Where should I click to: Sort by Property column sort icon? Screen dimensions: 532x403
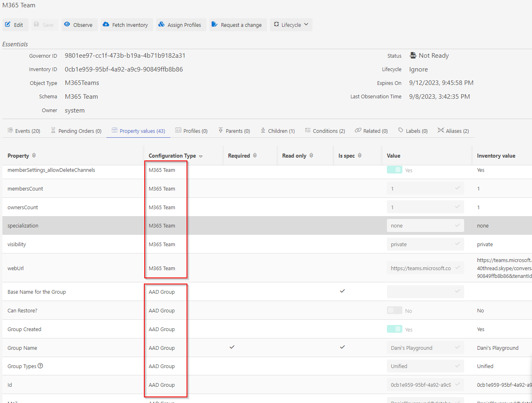point(34,156)
